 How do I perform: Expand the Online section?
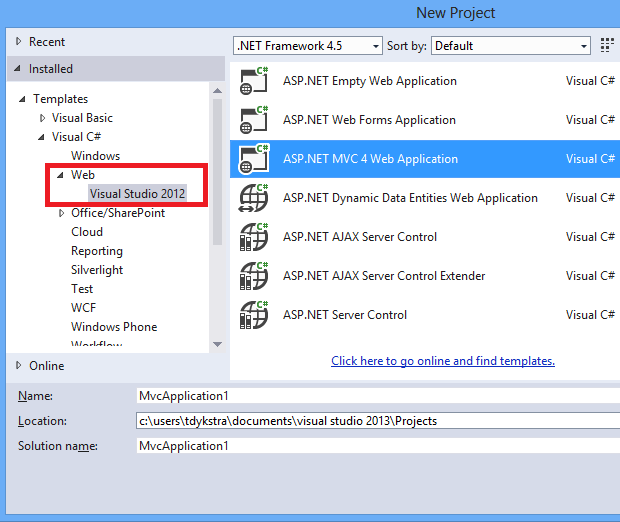coord(18,365)
